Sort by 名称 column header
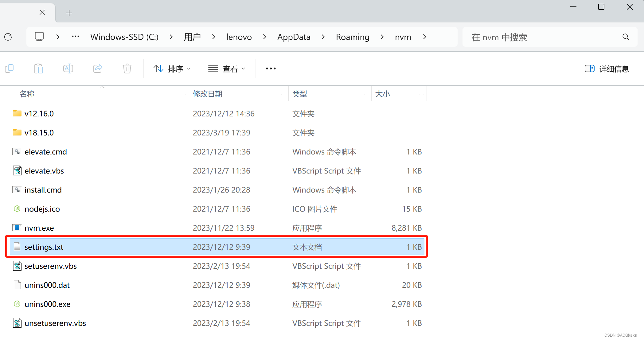This screenshot has height=340, width=644. click(x=27, y=94)
